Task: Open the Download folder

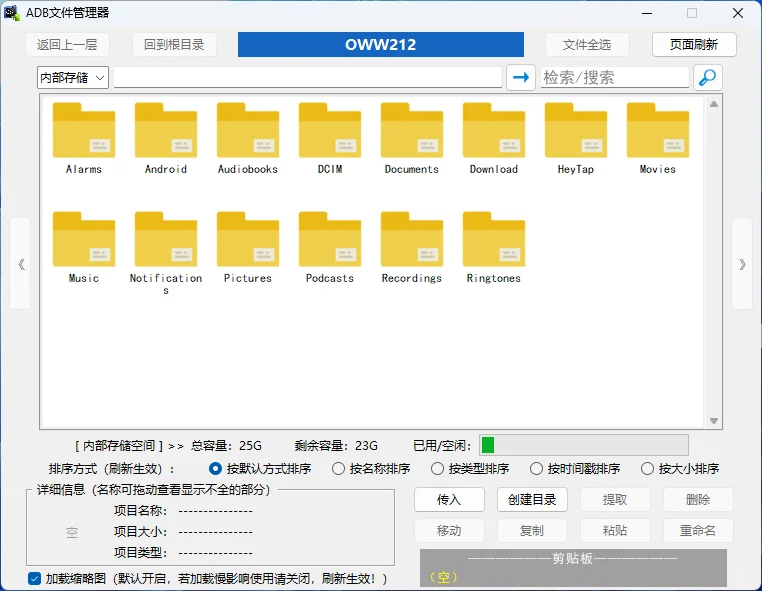Action: 494,139
